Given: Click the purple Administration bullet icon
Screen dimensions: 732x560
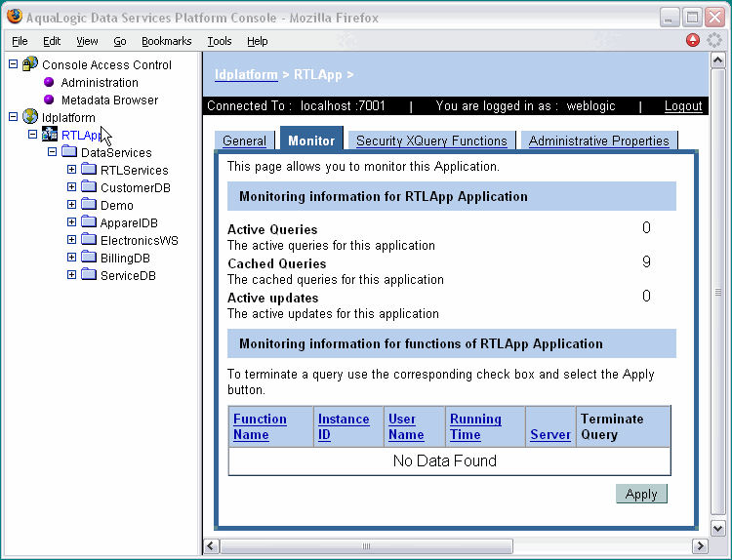Looking at the screenshot, I should pyautogui.click(x=49, y=82).
